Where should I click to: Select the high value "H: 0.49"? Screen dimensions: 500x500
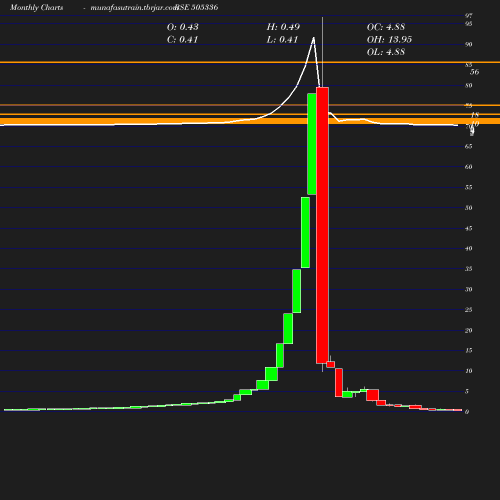(x=283, y=27)
